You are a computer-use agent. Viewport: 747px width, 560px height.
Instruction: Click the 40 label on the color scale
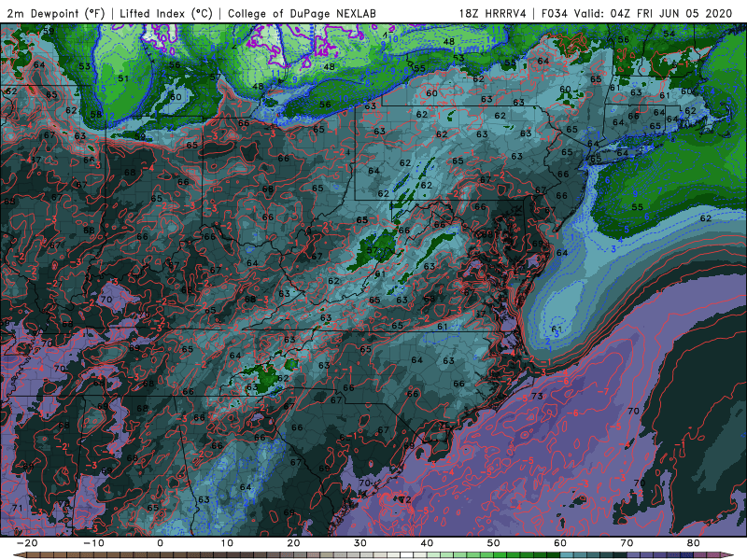pos(427,543)
